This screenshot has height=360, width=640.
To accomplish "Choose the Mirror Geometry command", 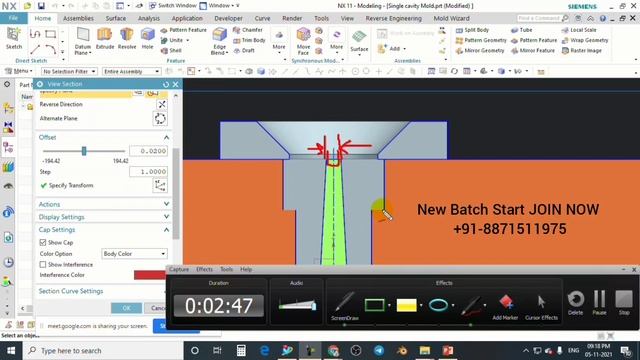I will click(x=480, y=51).
